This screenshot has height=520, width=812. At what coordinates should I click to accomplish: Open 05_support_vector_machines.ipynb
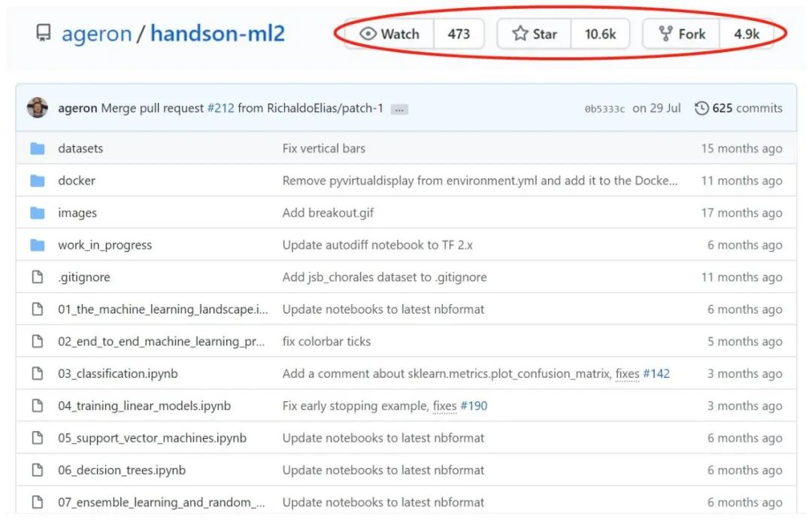coord(152,438)
